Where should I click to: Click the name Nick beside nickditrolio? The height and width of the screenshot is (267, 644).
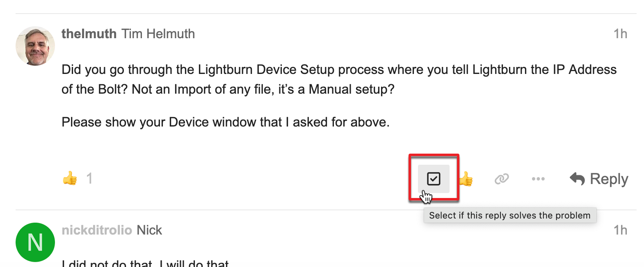149,230
